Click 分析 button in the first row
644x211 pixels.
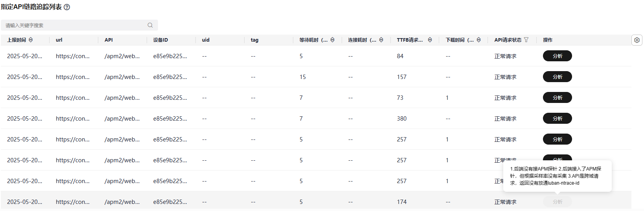tap(557, 56)
